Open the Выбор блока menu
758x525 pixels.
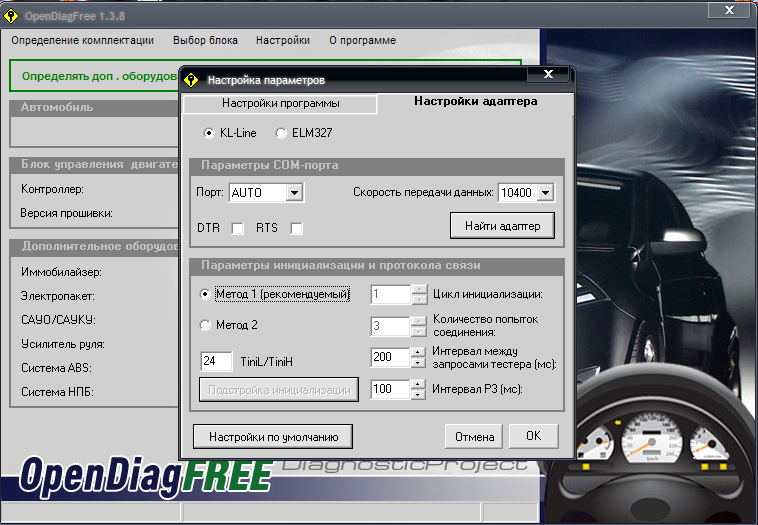[x=205, y=40]
